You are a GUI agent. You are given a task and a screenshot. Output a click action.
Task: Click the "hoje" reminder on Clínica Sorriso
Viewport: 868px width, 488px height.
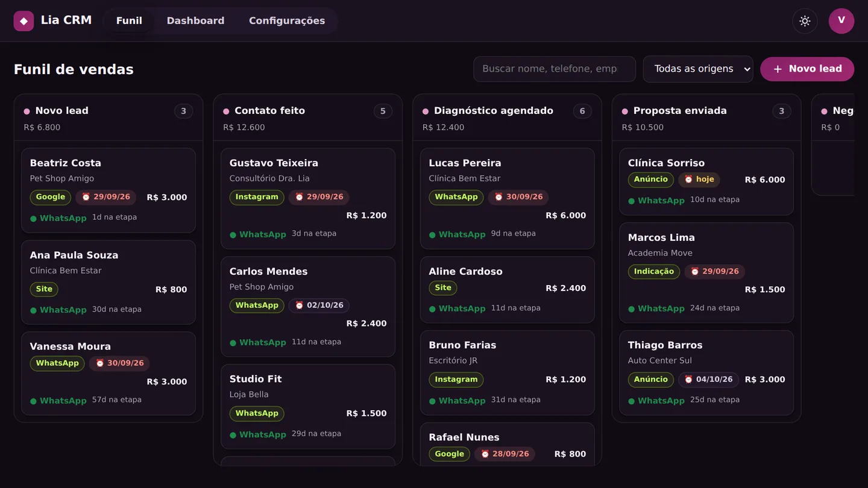(x=699, y=180)
